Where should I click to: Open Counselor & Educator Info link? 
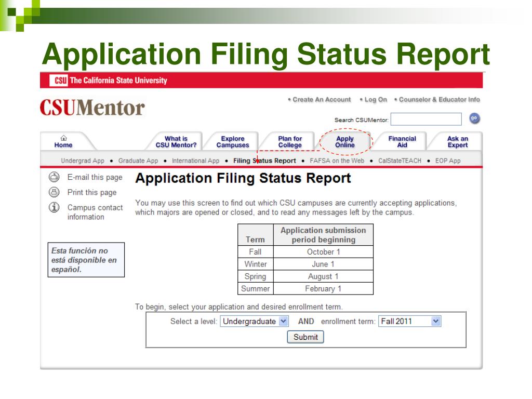click(x=440, y=99)
